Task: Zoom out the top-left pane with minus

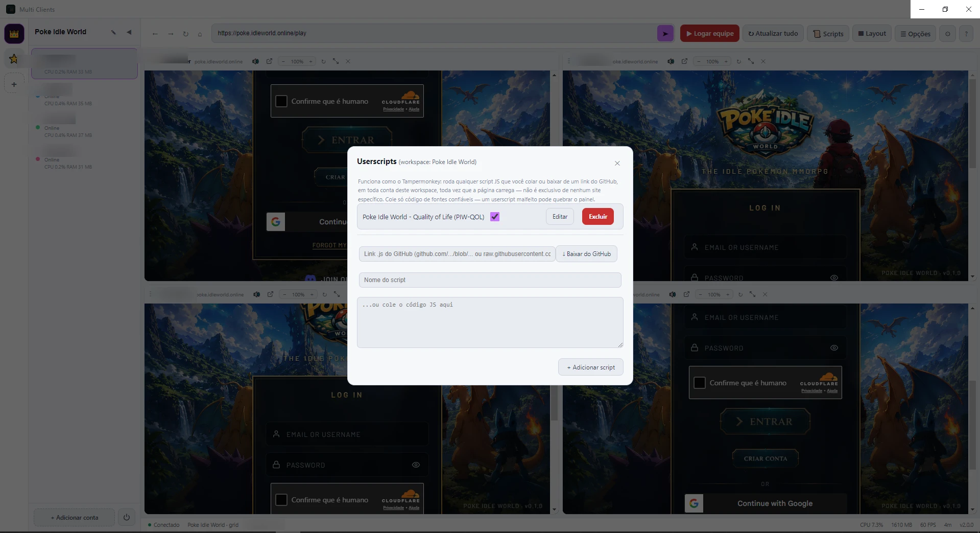Action: (283, 61)
